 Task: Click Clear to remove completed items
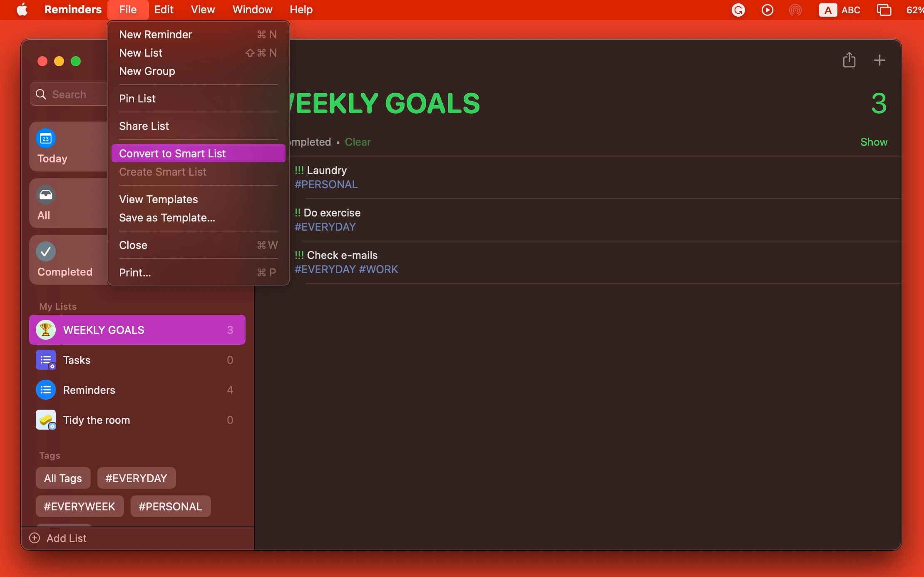[357, 142]
